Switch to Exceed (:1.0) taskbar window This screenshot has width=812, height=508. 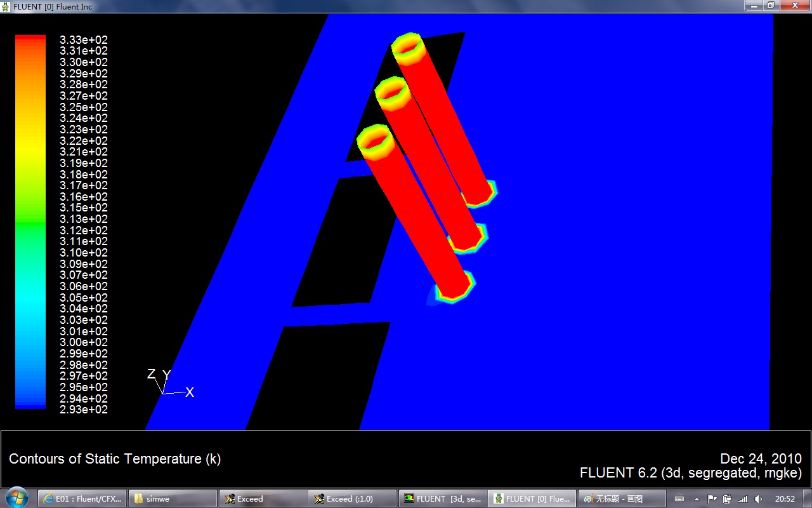tap(352, 498)
